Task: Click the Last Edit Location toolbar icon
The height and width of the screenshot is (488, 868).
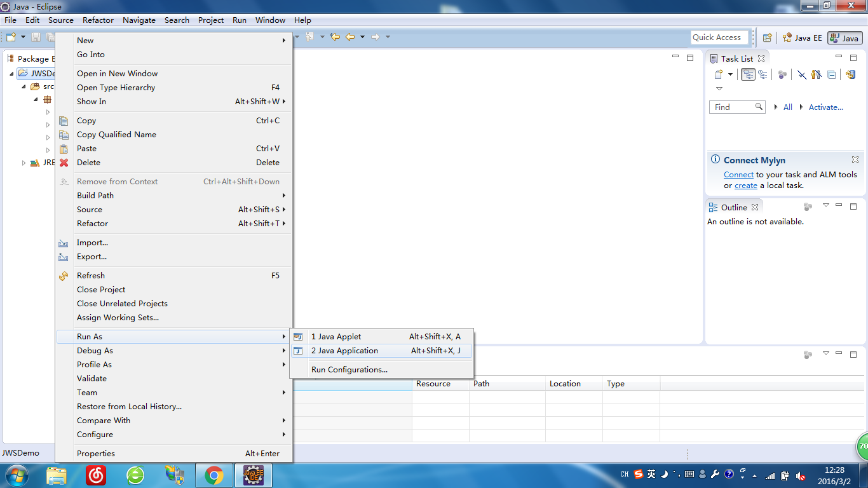Action: click(334, 37)
